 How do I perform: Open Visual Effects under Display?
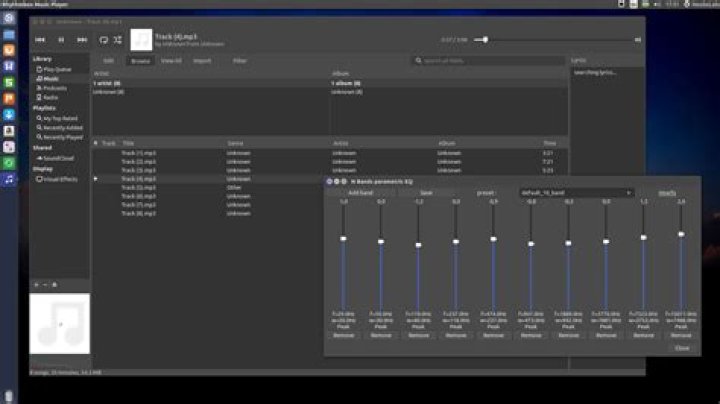(x=57, y=179)
